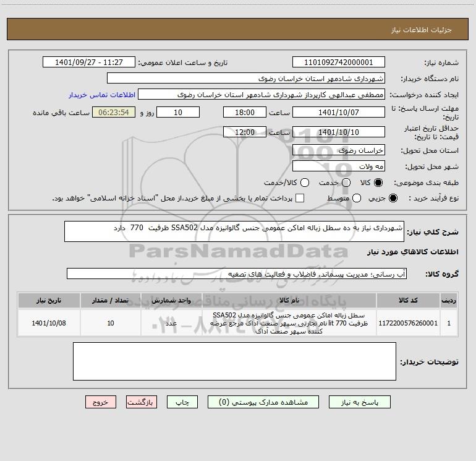Click the validity time field 12:00
476x461 pixels.
[245, 132]
